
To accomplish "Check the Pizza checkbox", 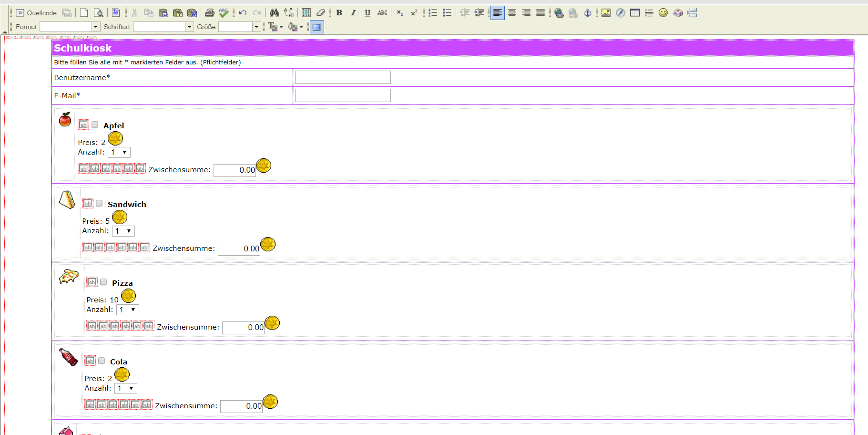I will pos(103,282).
